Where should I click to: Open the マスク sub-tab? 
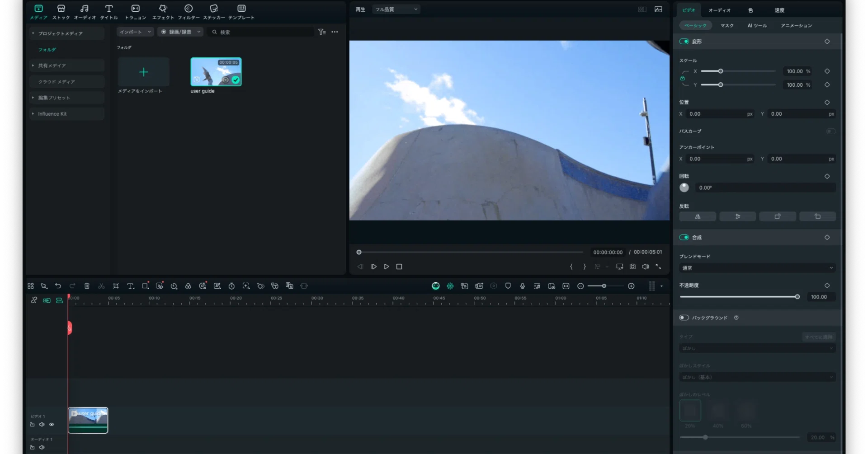pos(727,26)
